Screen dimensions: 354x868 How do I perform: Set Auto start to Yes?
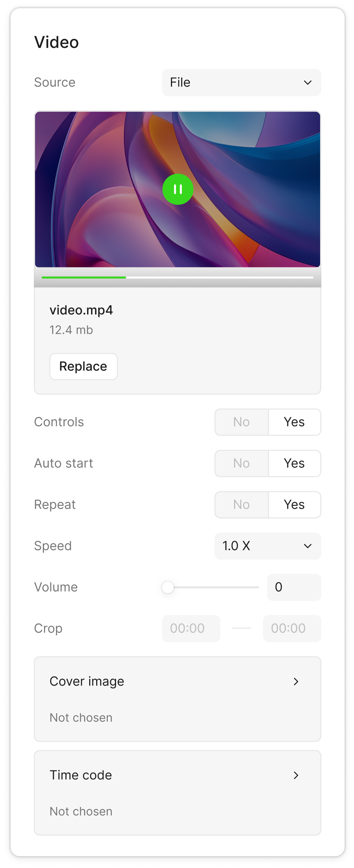(294, 463)
